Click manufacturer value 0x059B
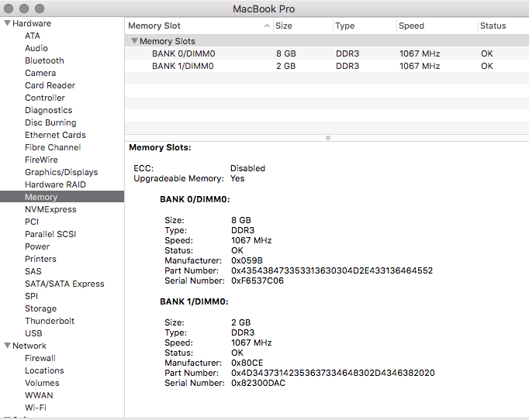Image resolution: width=529 pixels, height=420 pixels. 247,260
